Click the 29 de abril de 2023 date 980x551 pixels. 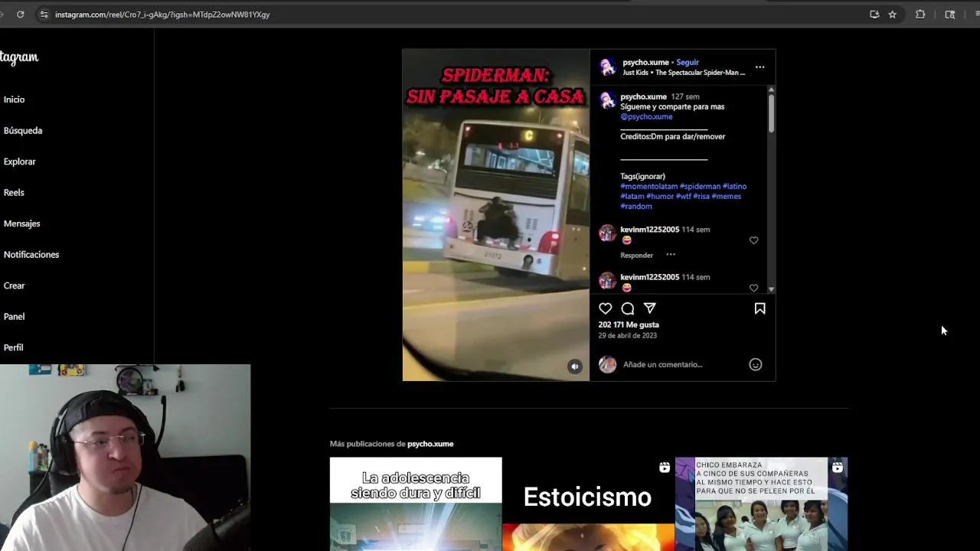tap(627, 335)
